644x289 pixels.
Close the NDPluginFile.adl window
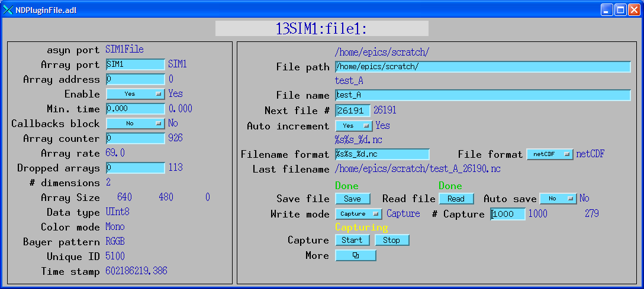click(633, 9)
